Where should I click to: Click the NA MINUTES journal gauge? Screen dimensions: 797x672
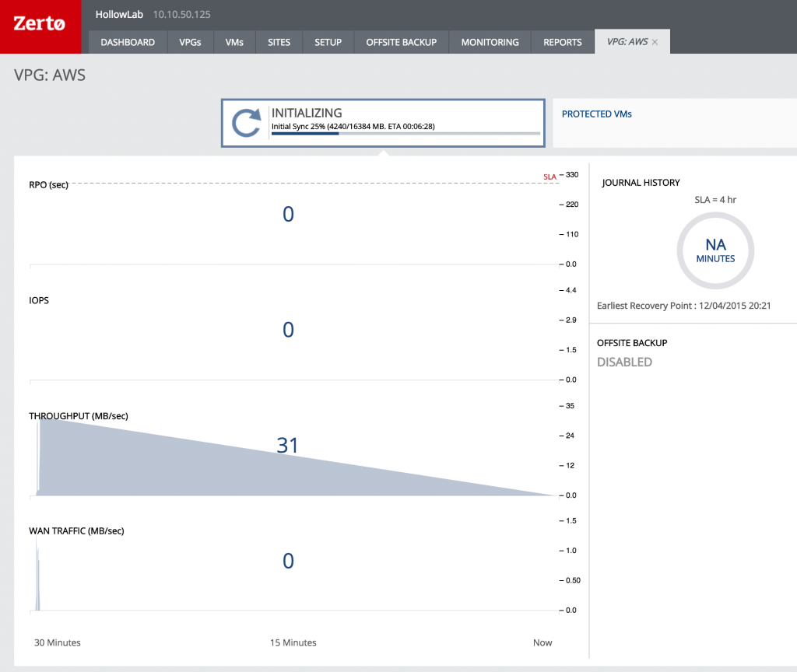click(x=715, y=250)
